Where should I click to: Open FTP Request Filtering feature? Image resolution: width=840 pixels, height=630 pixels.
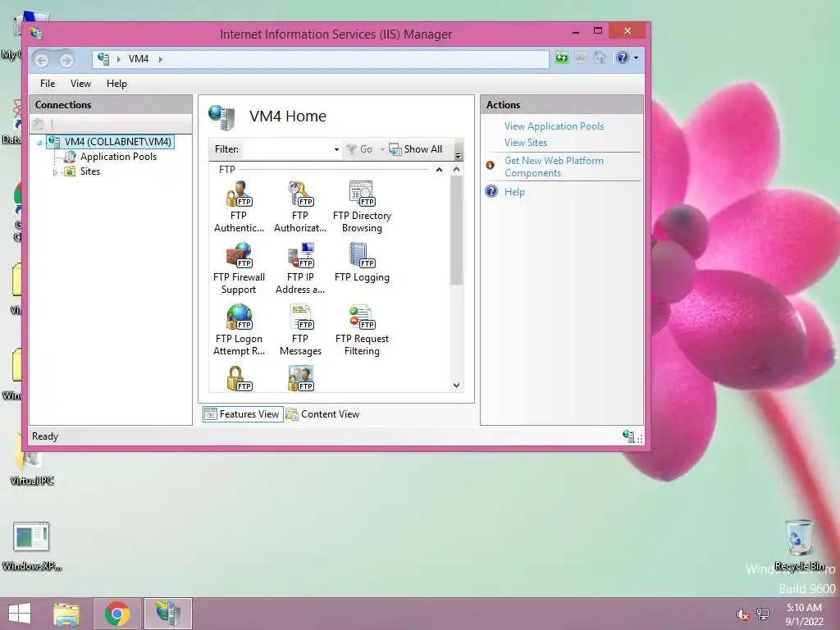coord(362,330)
